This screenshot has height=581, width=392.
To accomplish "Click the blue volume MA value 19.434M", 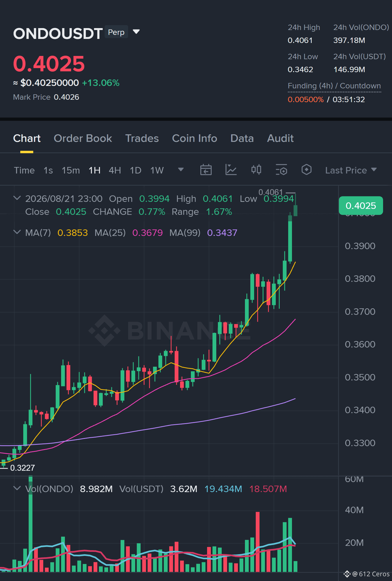I will [223, 489].
